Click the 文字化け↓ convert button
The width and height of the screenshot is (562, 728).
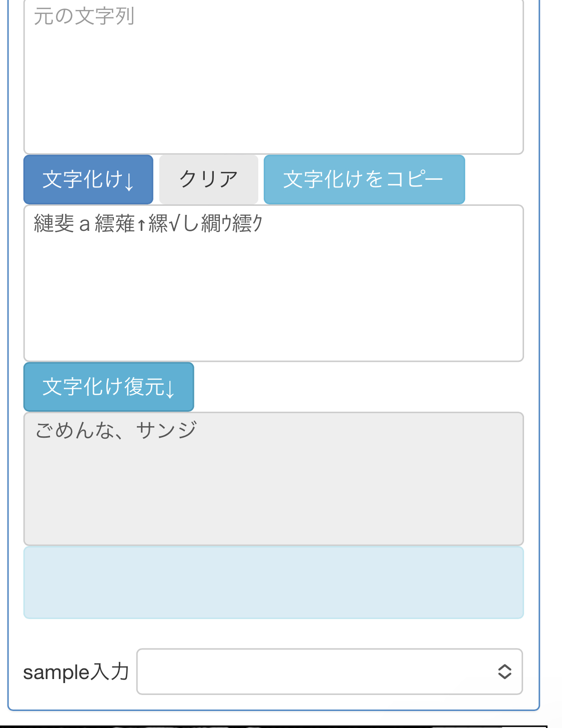88,180
